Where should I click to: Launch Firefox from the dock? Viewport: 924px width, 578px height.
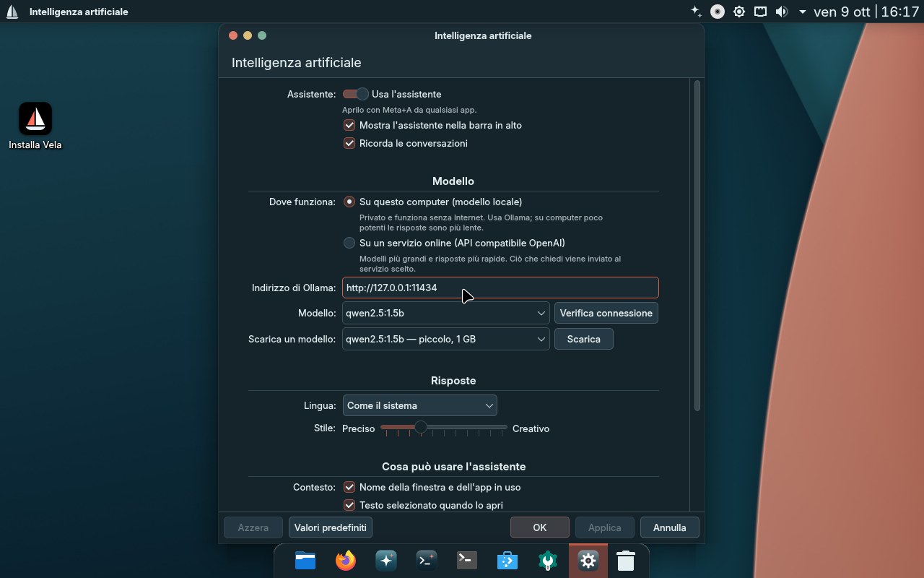click(x=346, y=560)
